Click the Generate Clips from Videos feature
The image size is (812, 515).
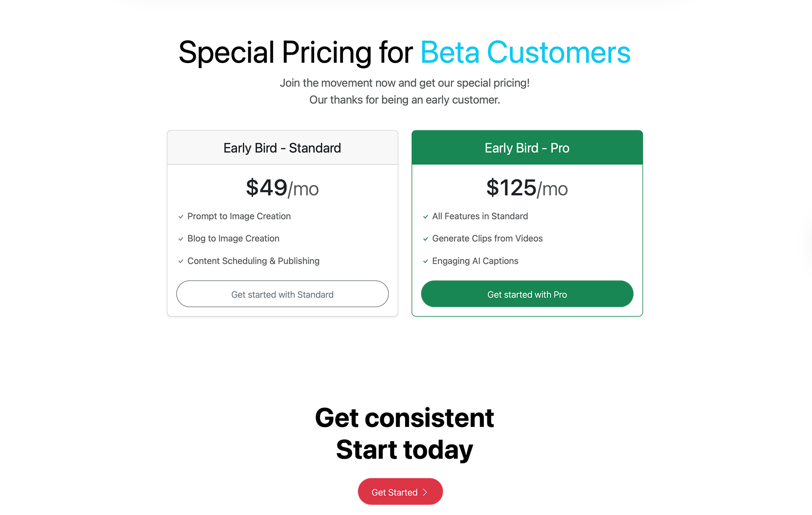pyautogui.click(x=487, y=239)
